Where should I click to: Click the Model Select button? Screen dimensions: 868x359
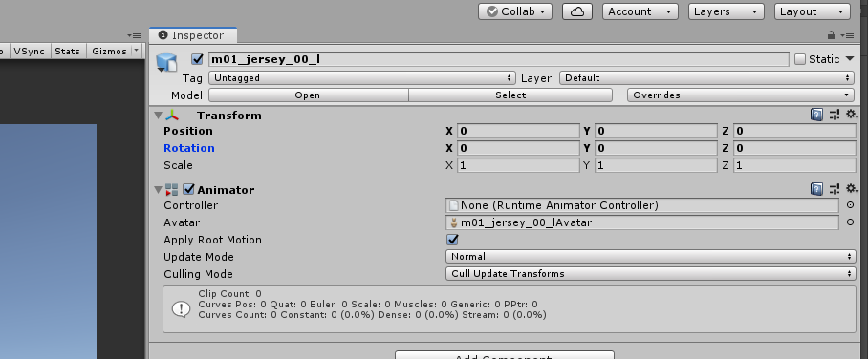coord(510,95)
